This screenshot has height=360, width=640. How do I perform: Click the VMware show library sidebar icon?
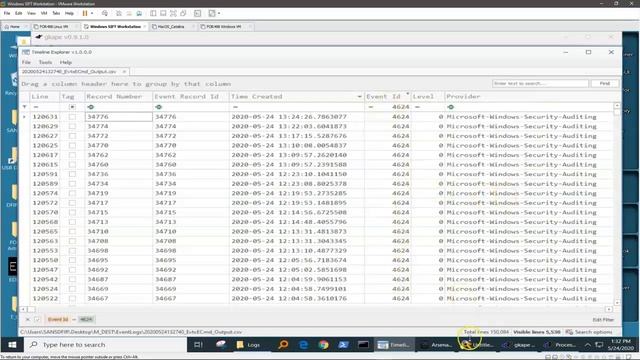pyautogui.click(x=153, y=13)
